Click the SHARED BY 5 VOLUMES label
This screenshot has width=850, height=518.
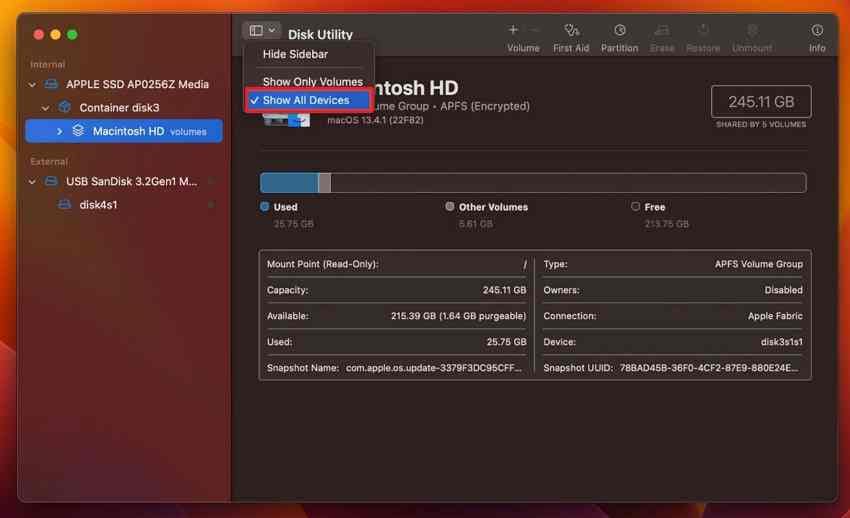pos(761,125)
